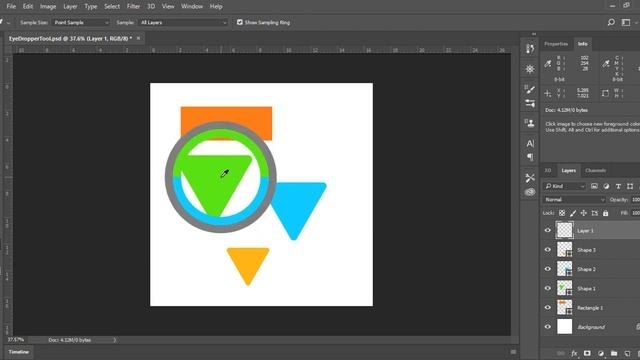
Task: Collapse the panels using the double-arrow
Action: pos(533,34)
